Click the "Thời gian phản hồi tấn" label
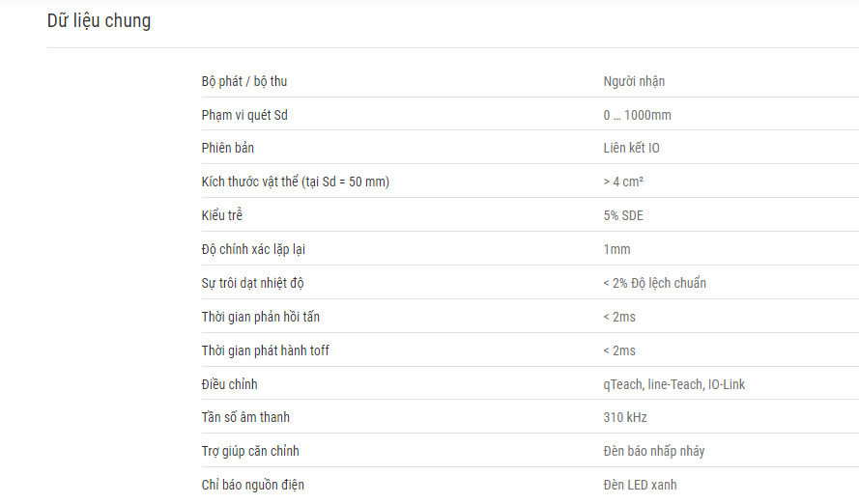859x504 pixels. click(x=261, y=317)
